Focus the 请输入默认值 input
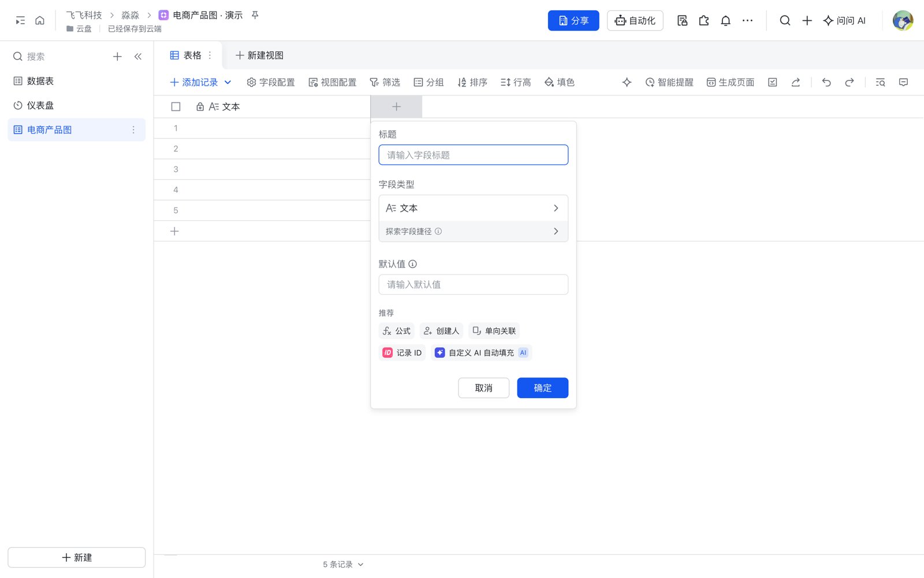Image resolution: width=924 pixels, height=578 pixels. coord(474,284)
